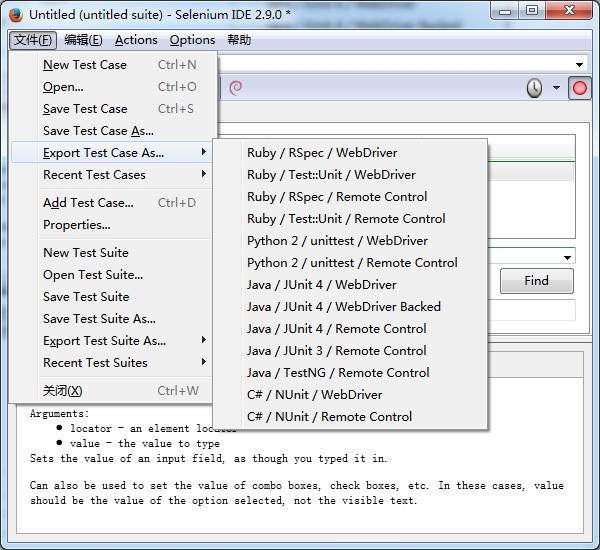This screenshot has width=600, height=550.
Task: Click the clock scheduler icon
Action: click(534, 88)
